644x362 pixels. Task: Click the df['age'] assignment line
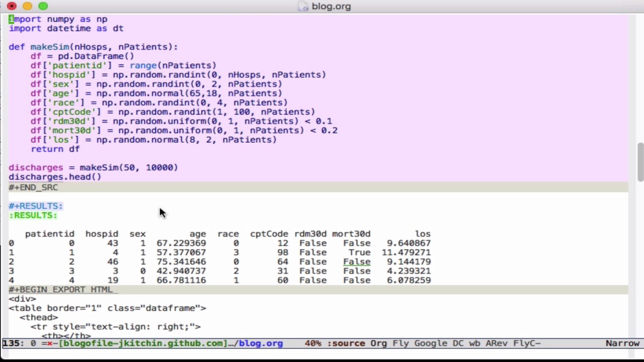click(x=156, y=93)
